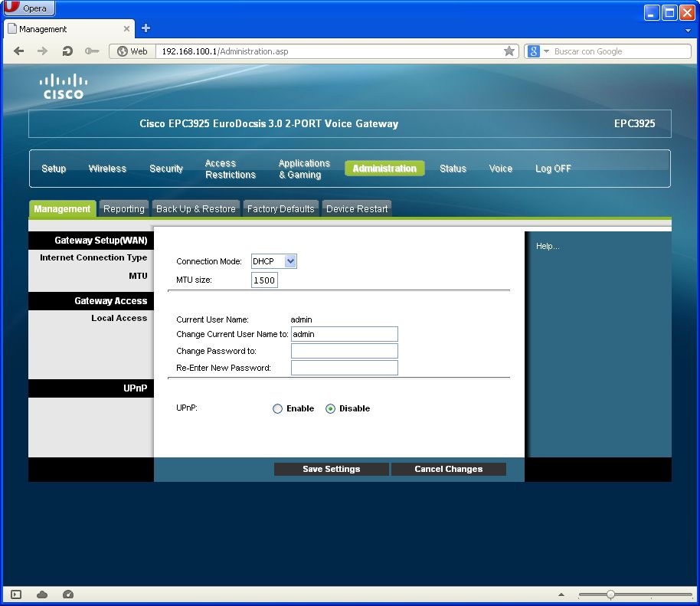Switch to the Management tab

(62, 208)
